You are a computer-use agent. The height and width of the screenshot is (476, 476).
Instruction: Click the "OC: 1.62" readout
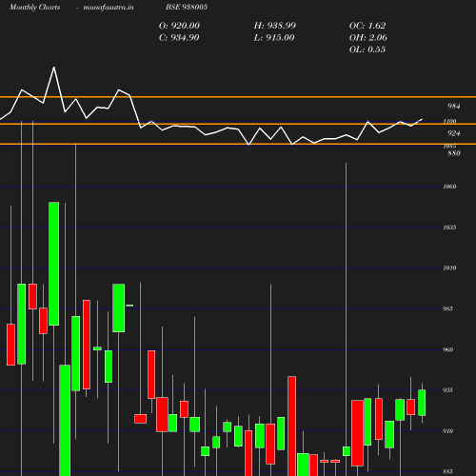[x=367, y=26]
